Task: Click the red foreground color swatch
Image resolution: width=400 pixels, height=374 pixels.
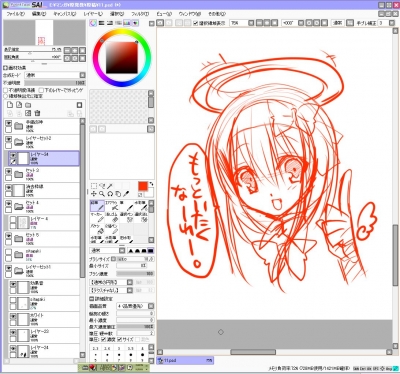Action: (x=143, y=186)
